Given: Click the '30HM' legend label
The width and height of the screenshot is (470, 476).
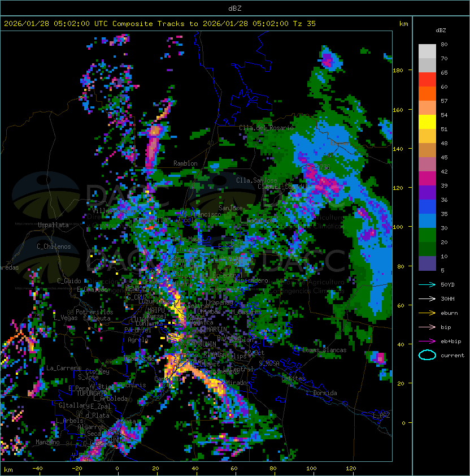Looking at the screenshot, I should tap(447, 298).
